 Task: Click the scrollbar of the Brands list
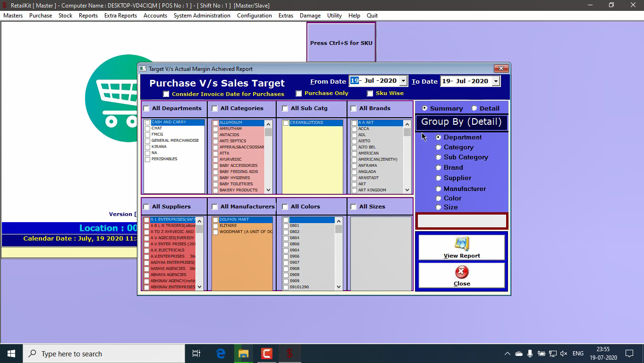click(407, 157)
